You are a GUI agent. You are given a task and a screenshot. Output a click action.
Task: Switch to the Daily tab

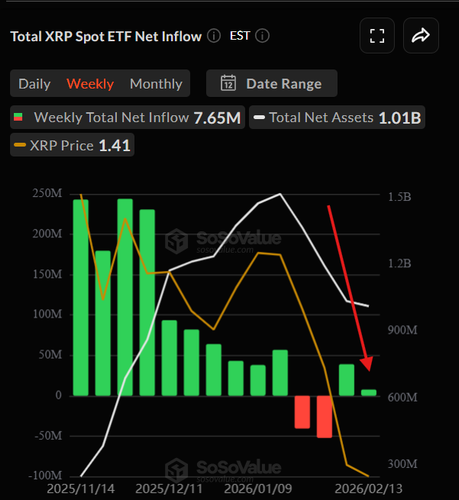click(34, 84)
